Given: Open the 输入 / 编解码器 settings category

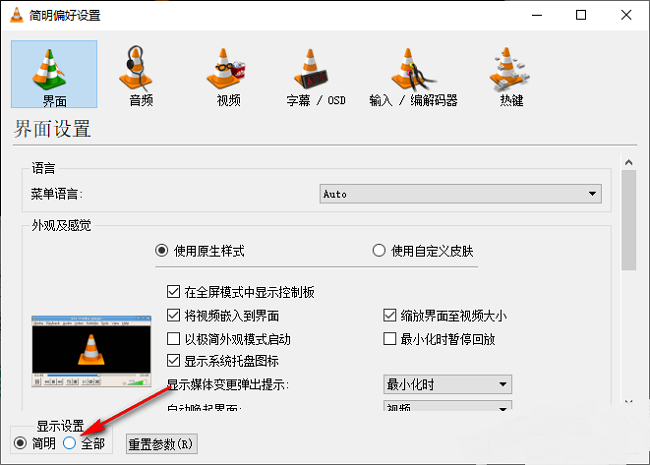Looking at the screenshot, I should pos(413,76).
